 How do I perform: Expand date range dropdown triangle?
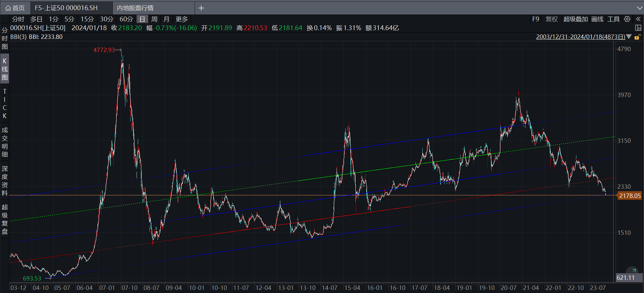pyautogui.click(x=629, y=37)
